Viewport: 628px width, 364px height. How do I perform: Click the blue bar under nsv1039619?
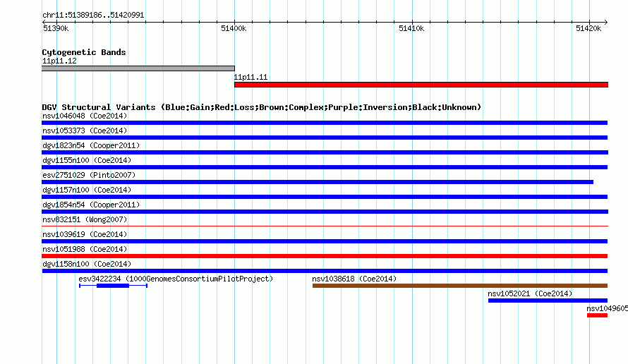pyautogui.click(x=325, y=241)
